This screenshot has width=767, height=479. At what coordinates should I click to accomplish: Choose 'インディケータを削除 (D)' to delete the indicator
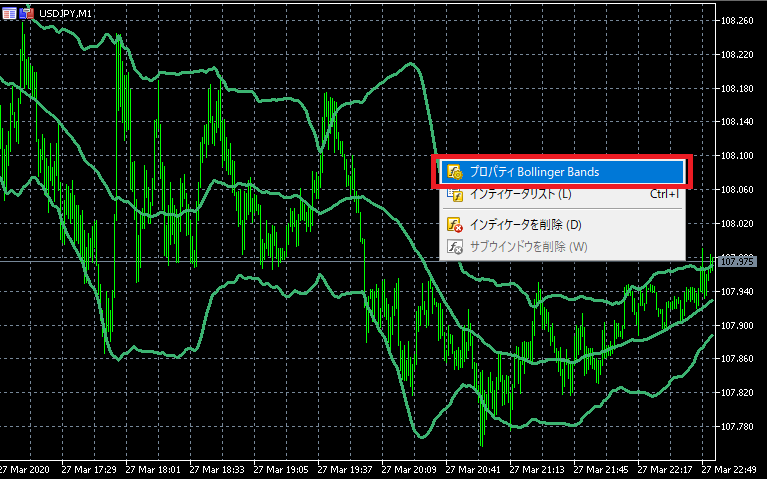[562, 225]
